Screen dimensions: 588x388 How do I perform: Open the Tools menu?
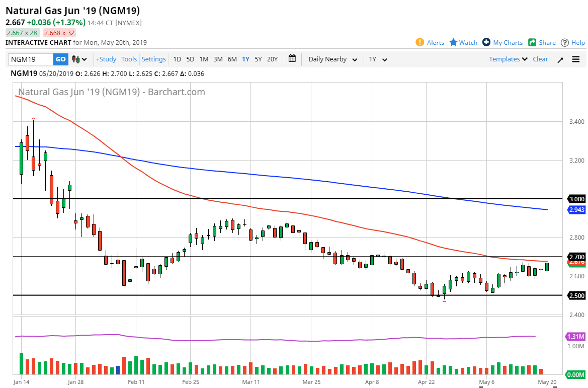click(129, 59)
